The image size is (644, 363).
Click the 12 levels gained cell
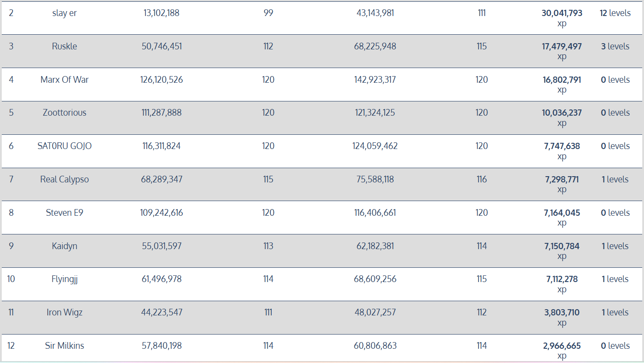pos(615,13)
